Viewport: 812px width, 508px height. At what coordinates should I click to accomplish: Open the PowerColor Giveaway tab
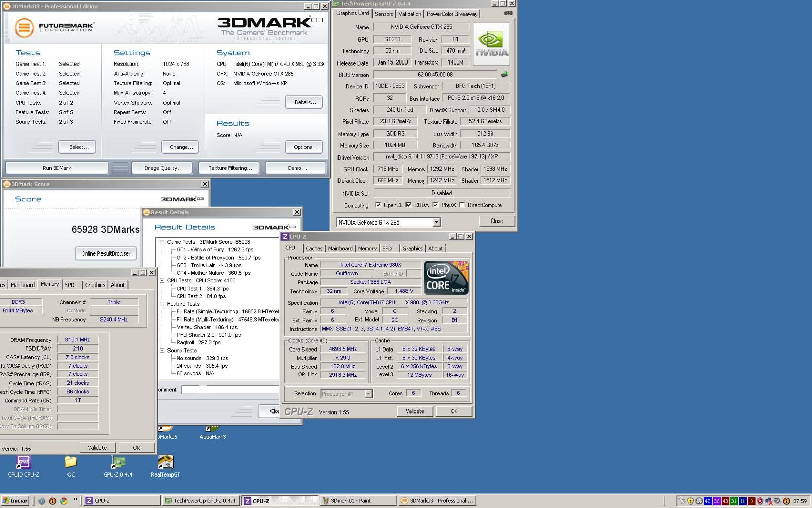(452, 14)
